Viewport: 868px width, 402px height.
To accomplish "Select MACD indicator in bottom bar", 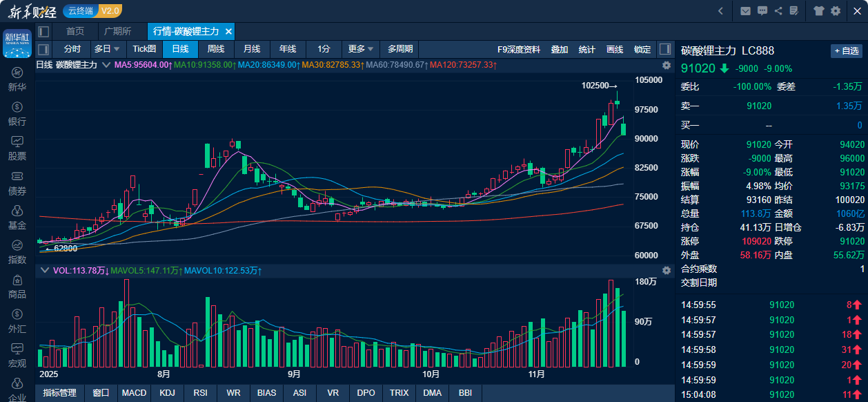I will 134,393.
